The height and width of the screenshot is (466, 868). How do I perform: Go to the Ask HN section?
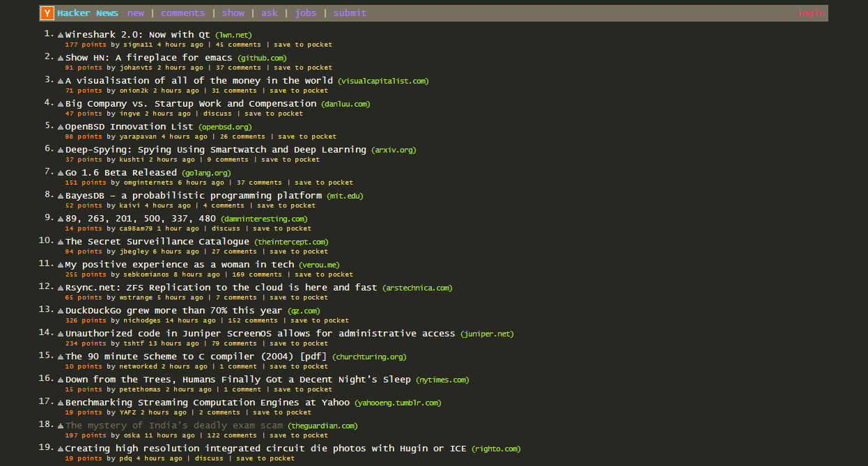[269, 13]
